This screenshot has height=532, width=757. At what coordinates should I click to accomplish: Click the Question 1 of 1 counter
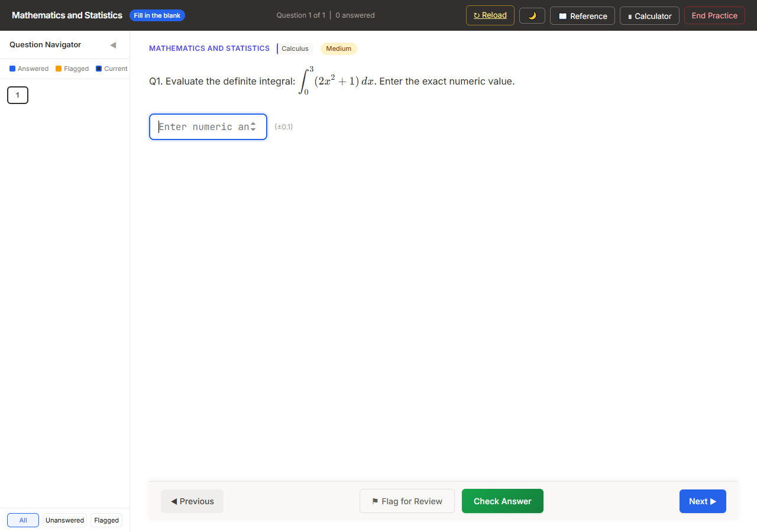(x=301, y=15)
